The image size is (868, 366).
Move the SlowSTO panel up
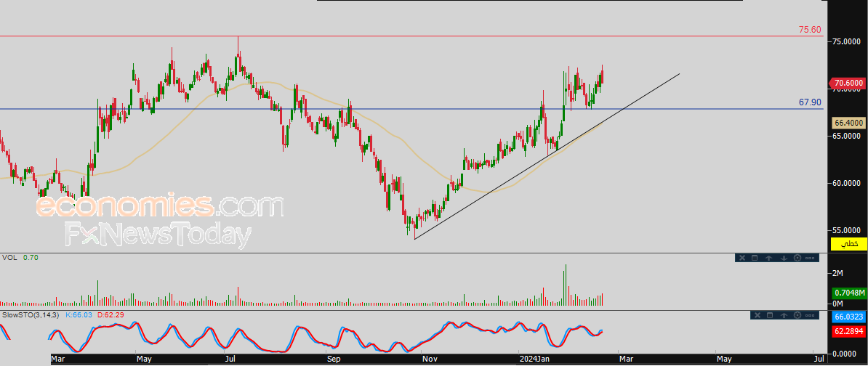[784, 315]
